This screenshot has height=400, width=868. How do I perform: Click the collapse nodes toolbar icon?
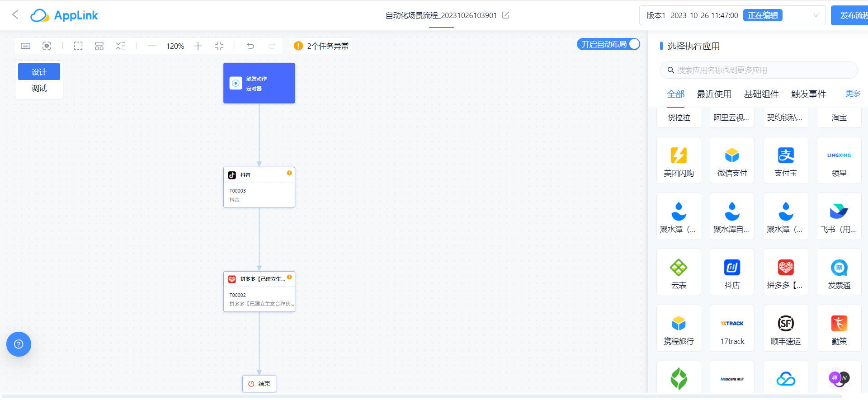120,46
